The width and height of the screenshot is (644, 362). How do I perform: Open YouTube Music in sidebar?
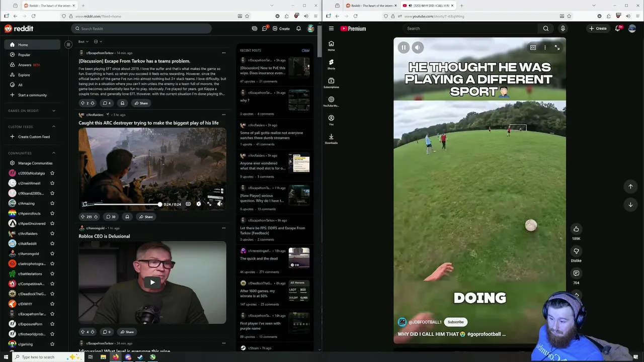331,102
